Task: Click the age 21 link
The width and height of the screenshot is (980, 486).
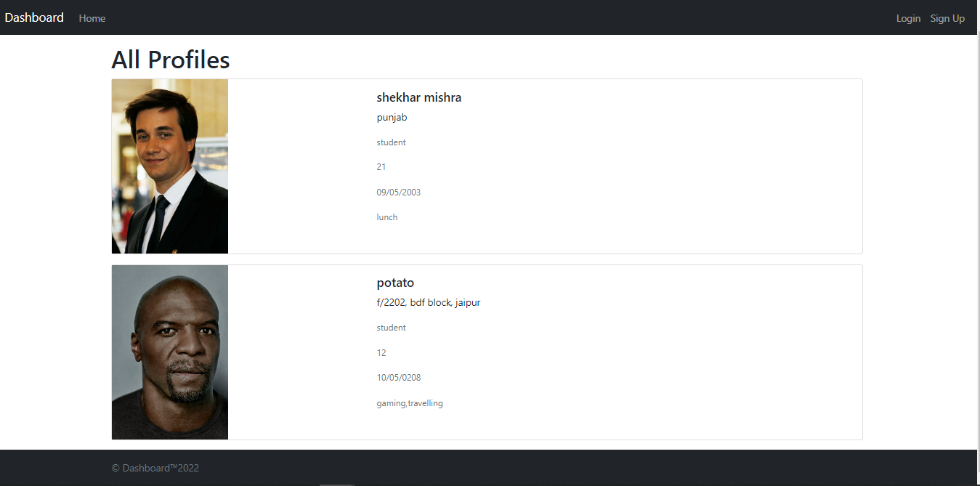Action: 381,166
